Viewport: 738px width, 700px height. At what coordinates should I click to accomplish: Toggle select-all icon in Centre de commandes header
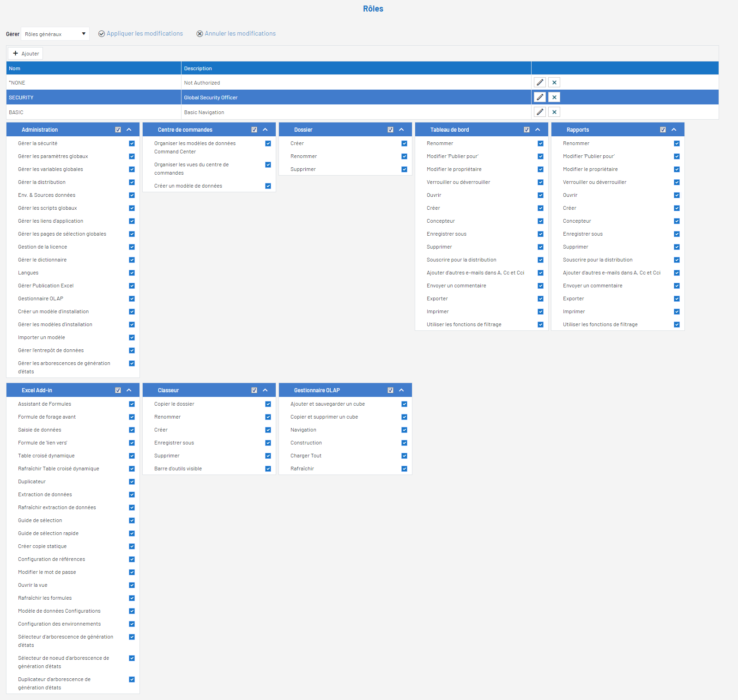[254, 130]
